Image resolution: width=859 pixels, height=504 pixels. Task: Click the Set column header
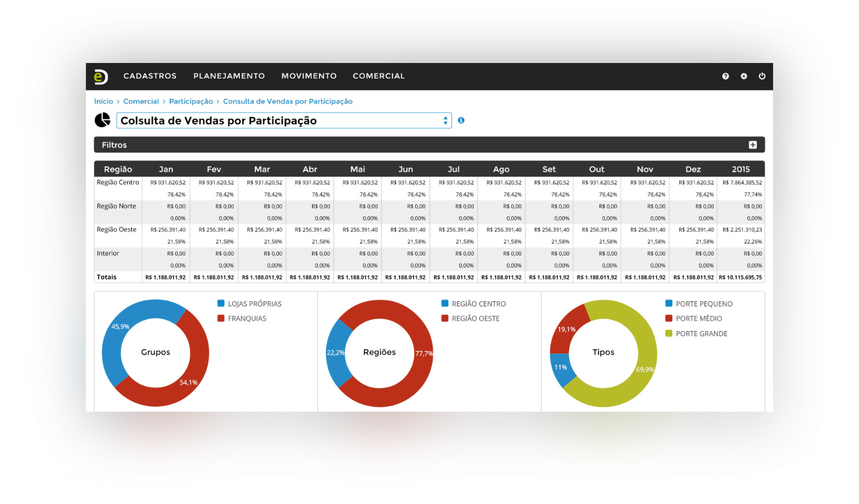coord(549,169)
